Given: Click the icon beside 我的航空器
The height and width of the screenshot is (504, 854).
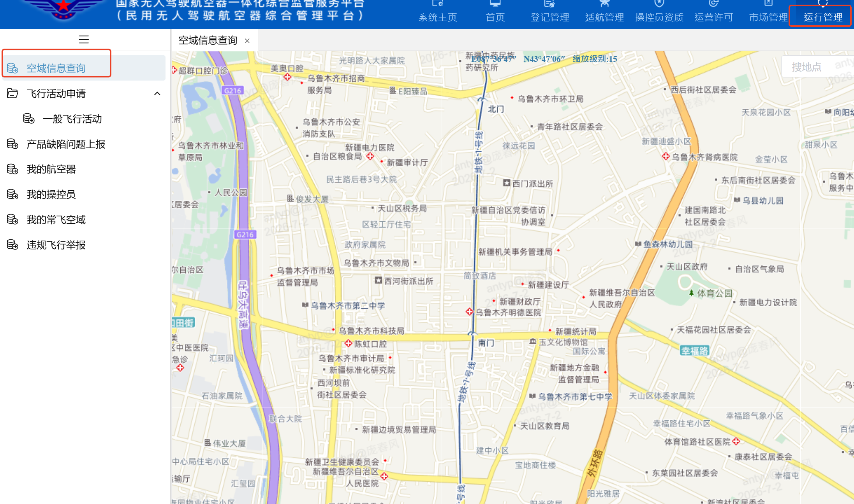Looking at the screenshot, I should [x=12, y=169].
